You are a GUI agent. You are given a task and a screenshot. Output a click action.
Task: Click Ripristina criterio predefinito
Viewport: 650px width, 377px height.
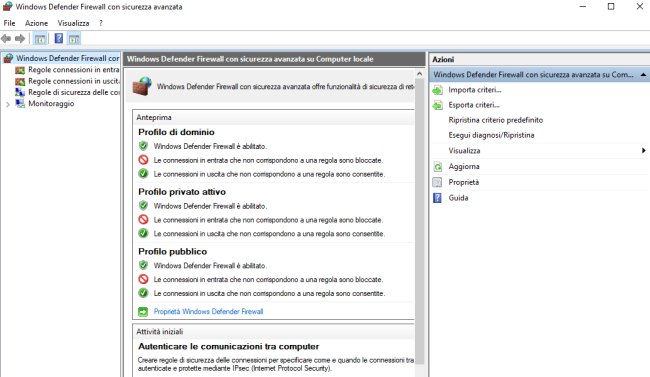495,120
